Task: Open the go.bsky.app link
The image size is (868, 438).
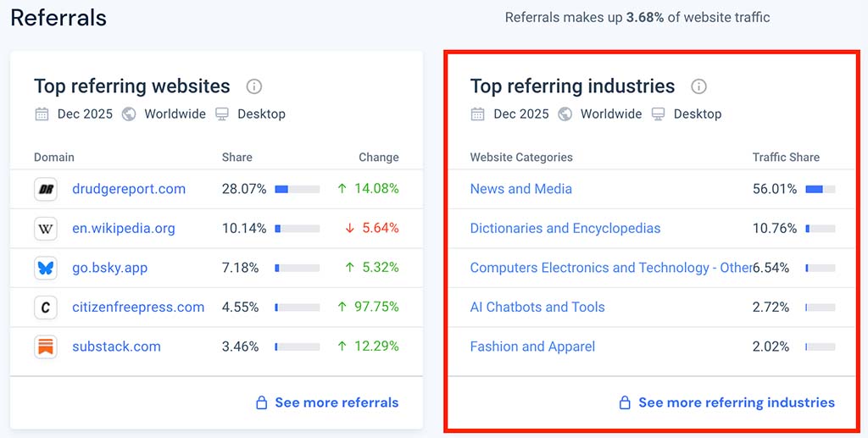Action: 109,269
